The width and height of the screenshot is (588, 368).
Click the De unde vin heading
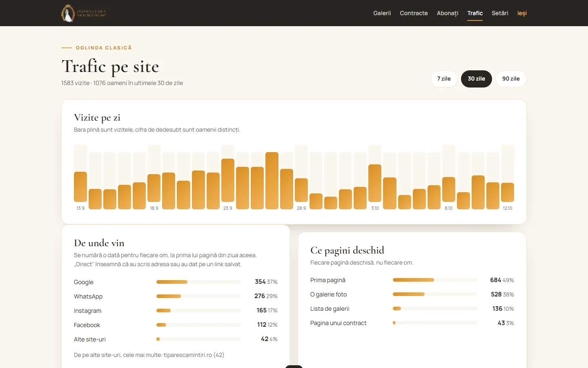pyautogui.click(x=99, y=243)
